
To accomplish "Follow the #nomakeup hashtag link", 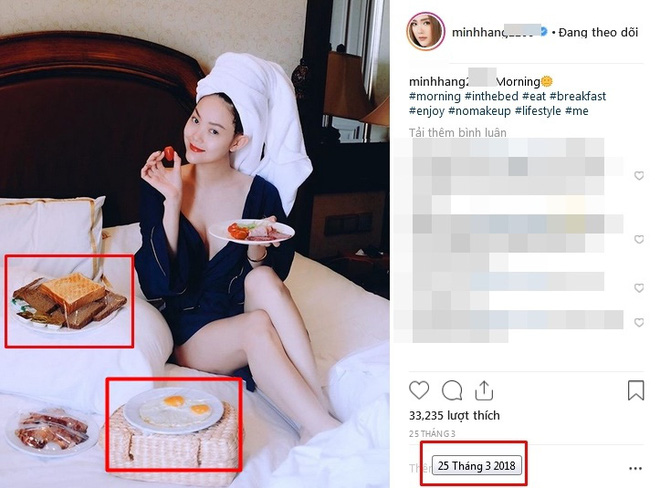I will [479, 111].
